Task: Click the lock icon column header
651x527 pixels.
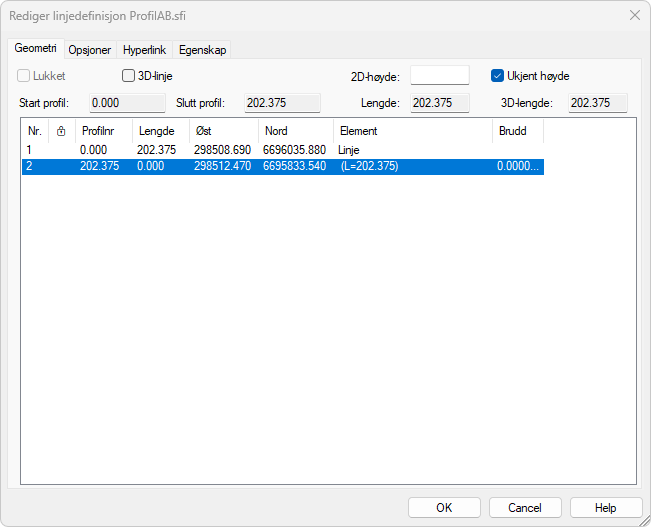Action: pos(63,131)
